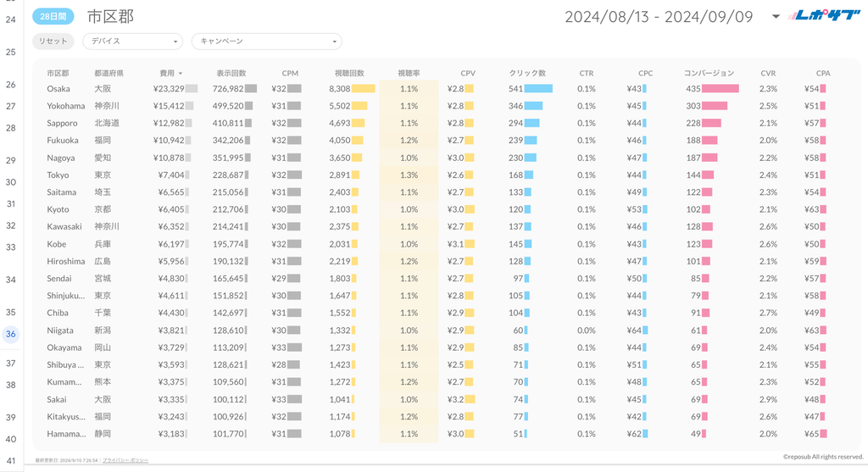Select the Tokyo row city name
The width and height of the screenshot is (868, 472).
pos(58,175)
